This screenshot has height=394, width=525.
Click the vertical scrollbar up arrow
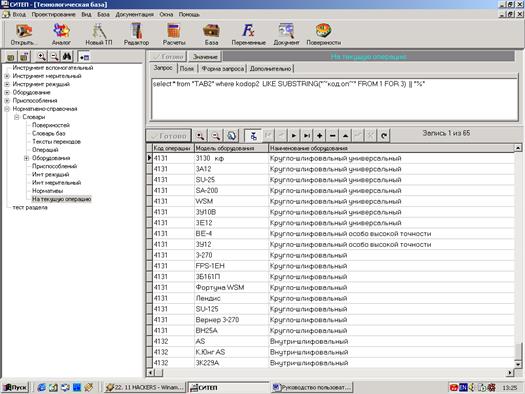coord(518,148)
